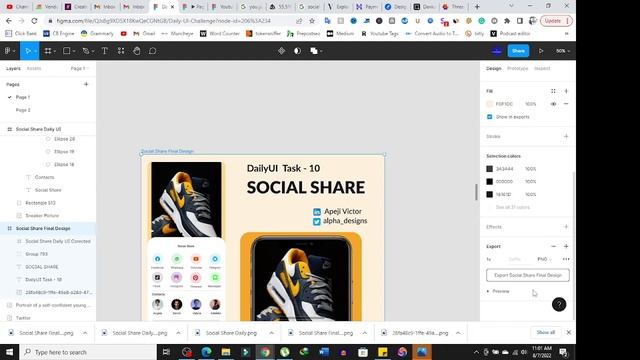640x360 pixels.
Task: Reload the browser page
Action: (34, 21)
